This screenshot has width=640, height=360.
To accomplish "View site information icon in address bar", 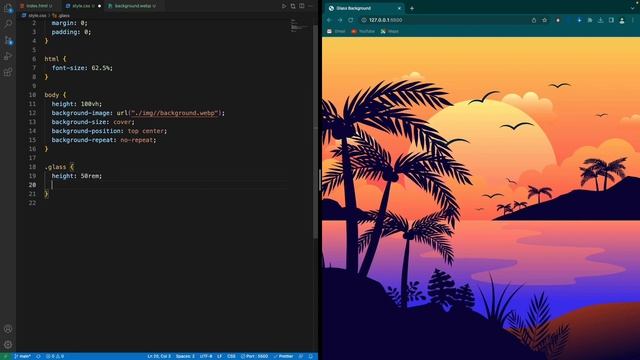I will click(x=364, y=20).
